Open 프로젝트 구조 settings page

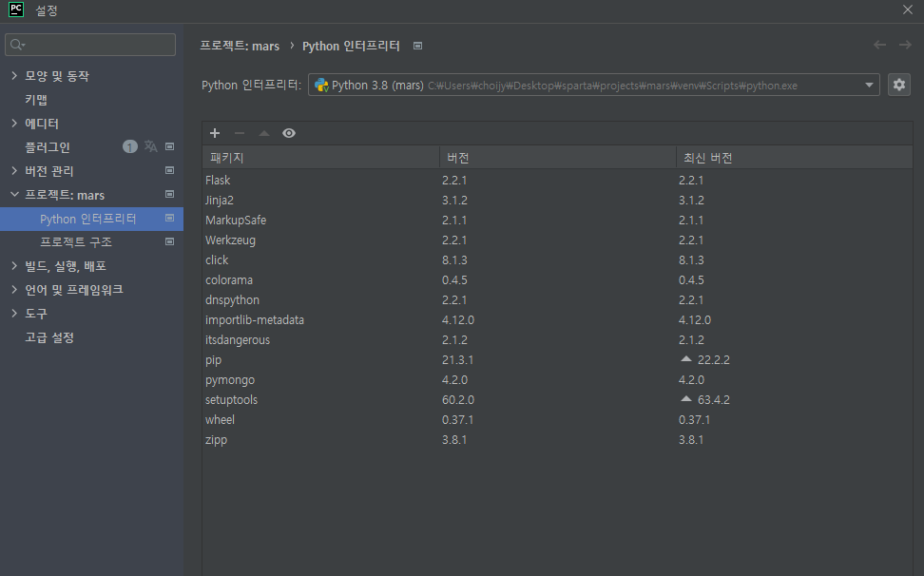coord(76,242)
